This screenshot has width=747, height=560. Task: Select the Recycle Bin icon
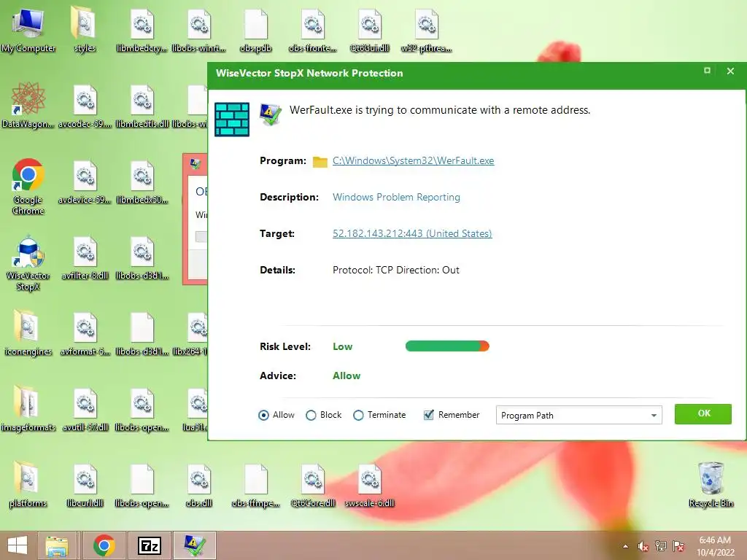pos(711,484)
